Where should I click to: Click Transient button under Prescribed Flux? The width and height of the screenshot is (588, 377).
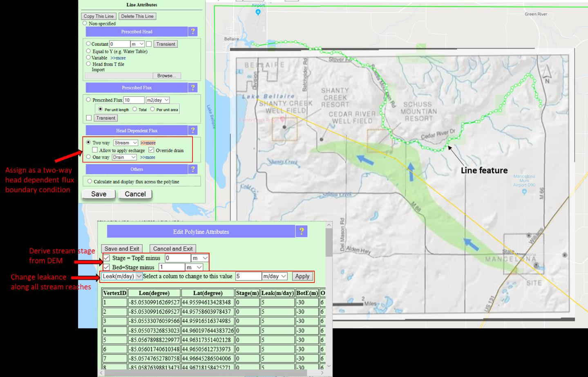click(x=106, y=118)
